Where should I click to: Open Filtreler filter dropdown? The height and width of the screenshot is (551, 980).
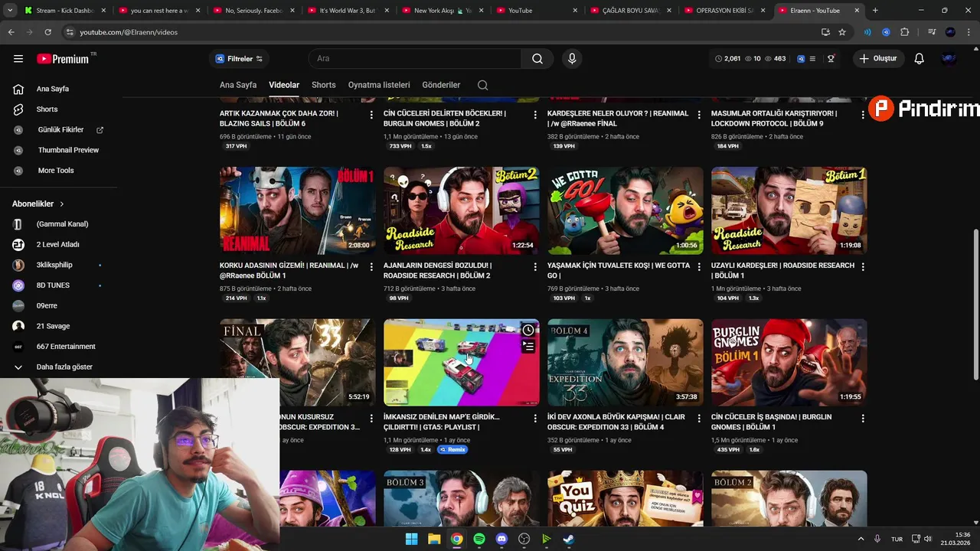[x=239, y=59]
